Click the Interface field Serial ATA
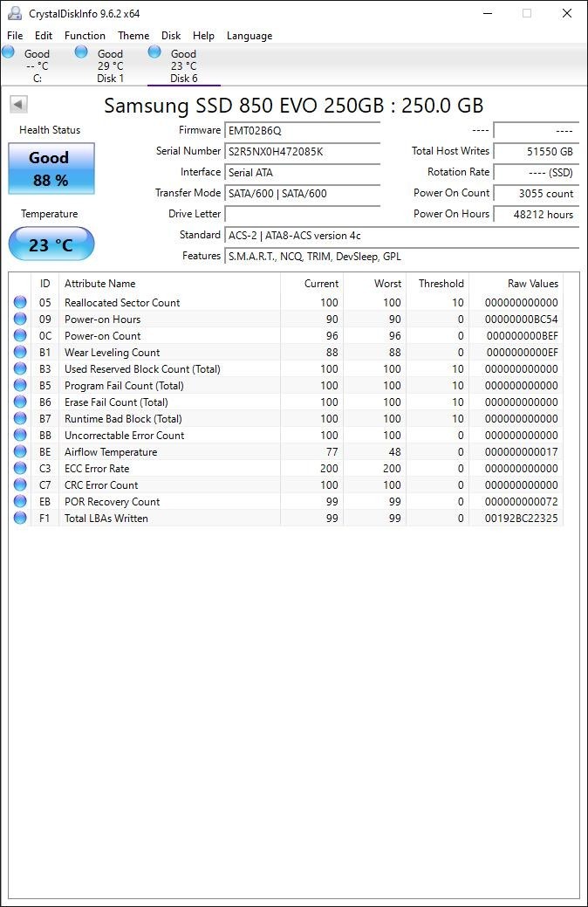588x907 pixels. (x=303, y=172)
